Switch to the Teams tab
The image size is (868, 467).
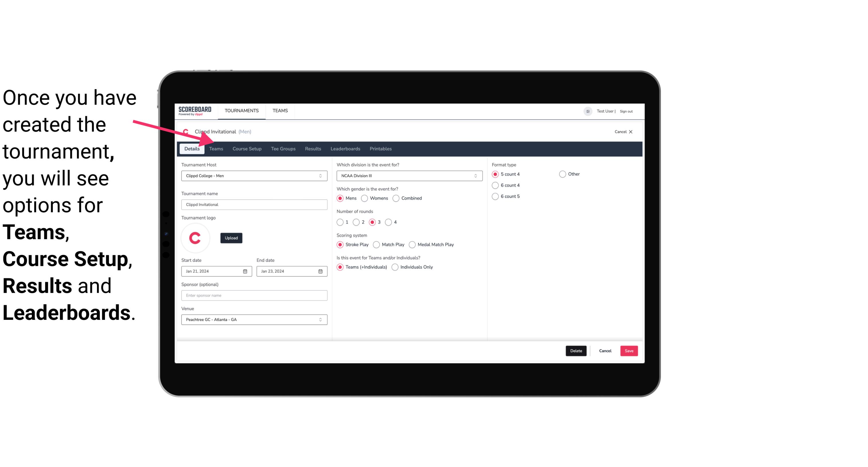(x=216, y=148)
